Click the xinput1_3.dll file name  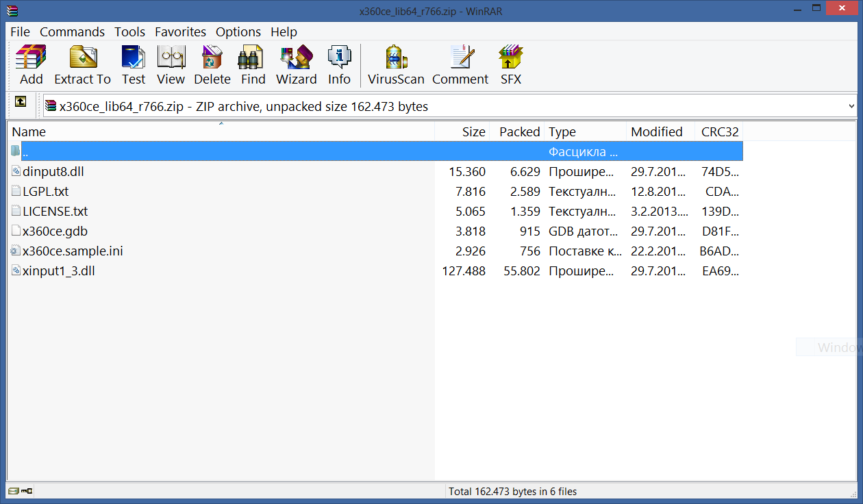pyautogui.click(x=59, y=270)
